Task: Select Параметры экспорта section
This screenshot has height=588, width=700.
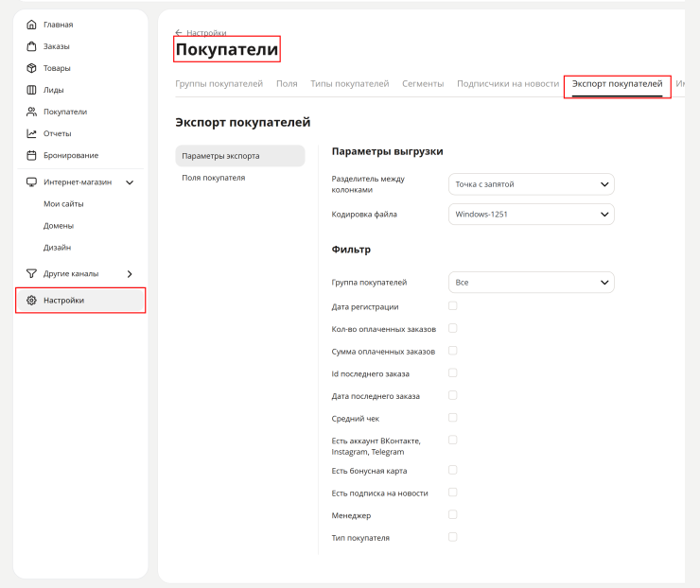Action: [240, 156]
